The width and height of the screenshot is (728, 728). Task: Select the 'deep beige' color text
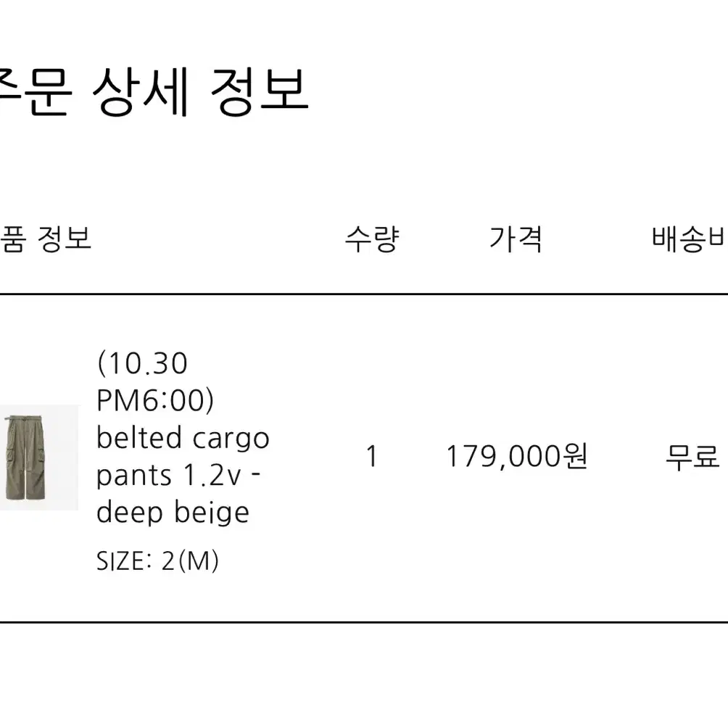point(173,513)
